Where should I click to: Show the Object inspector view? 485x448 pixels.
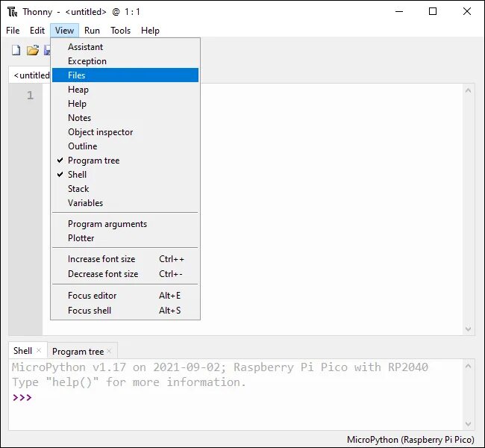(x=125, y=132)
